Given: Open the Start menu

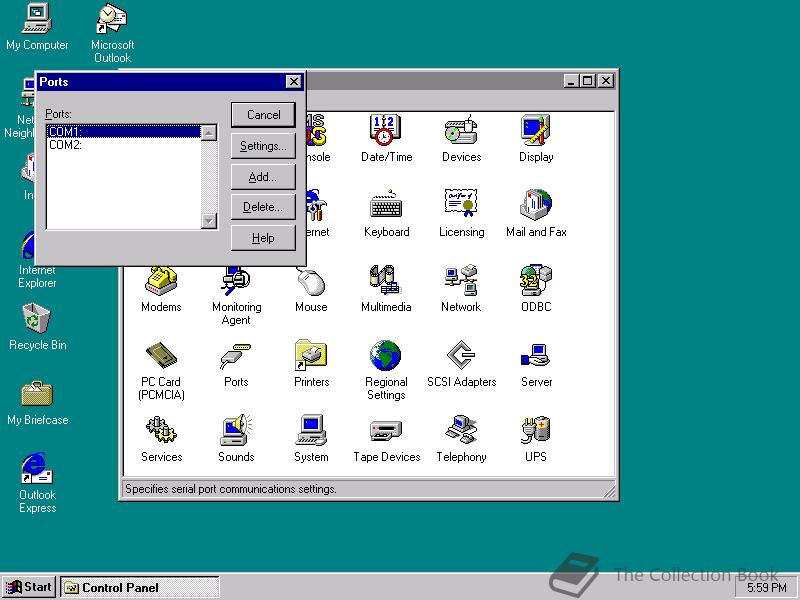Looking at the screenshot, I should pyautogui.click(x=29, y=587).
